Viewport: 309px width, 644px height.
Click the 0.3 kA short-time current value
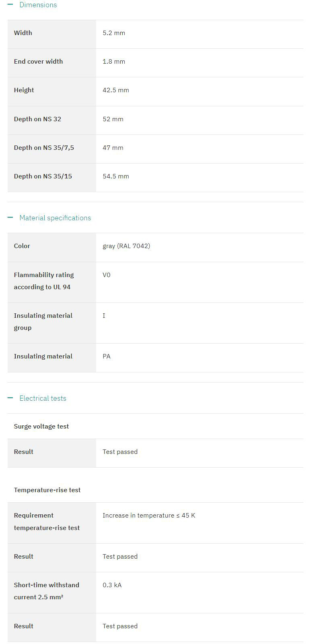112,585
